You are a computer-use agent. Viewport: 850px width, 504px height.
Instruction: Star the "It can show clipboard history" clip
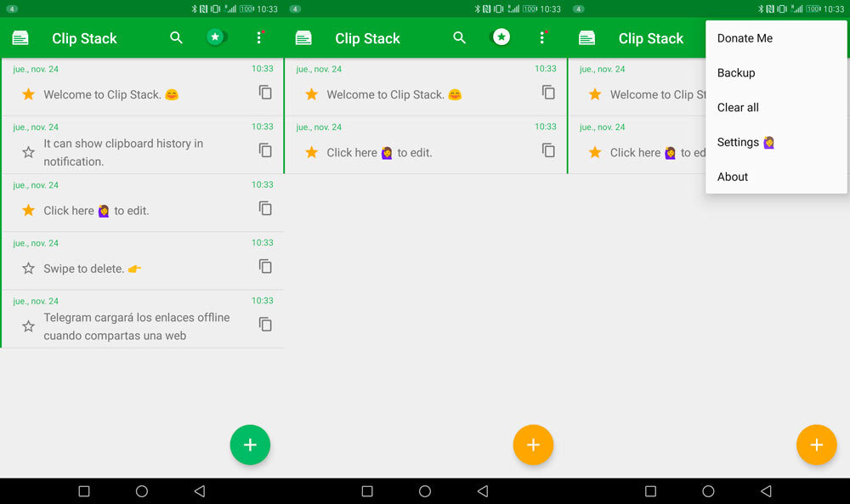pyautogui.click(x=28, y=152)
